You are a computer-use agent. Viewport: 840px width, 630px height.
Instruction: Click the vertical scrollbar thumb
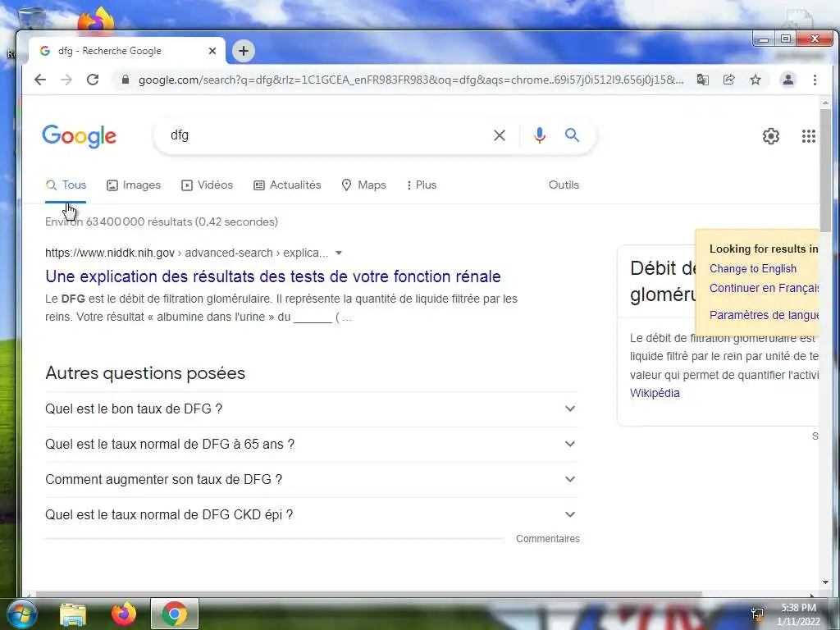[x=825, y=171]
